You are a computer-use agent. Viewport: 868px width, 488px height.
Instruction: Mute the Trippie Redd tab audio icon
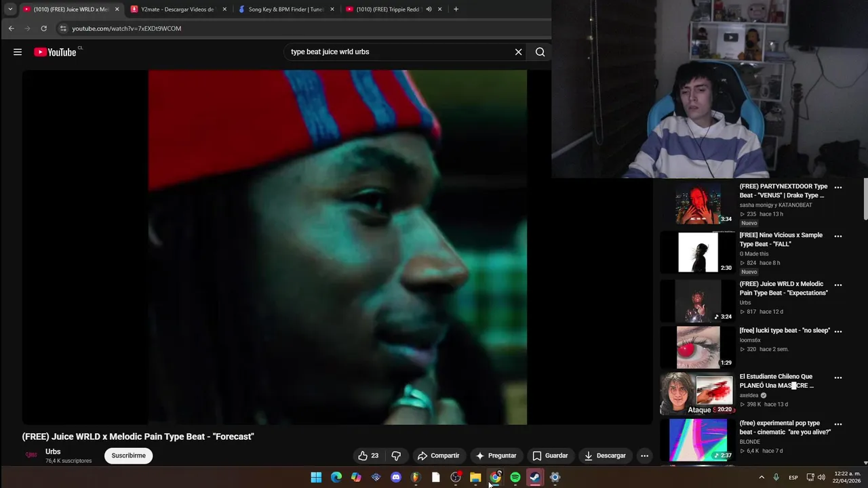[429, 9]
